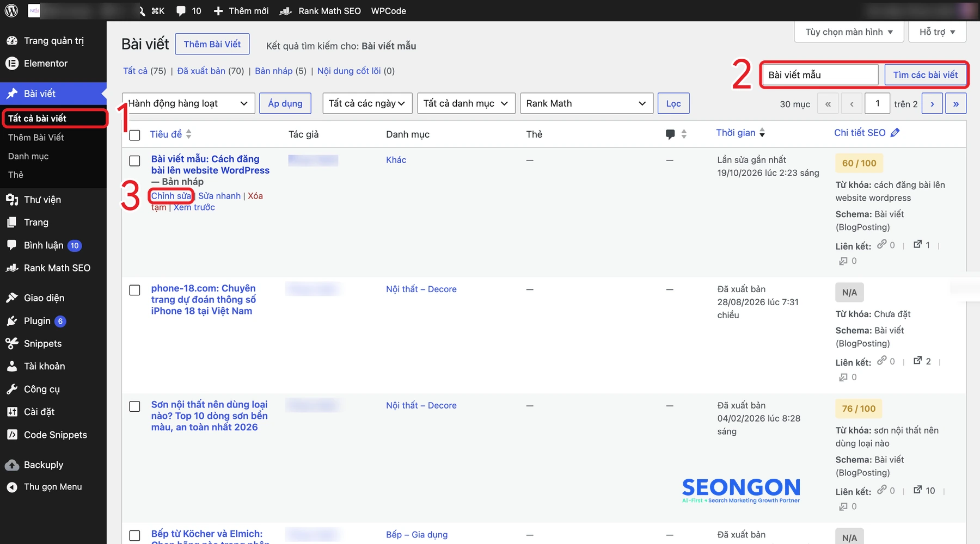This screenshot has width=980, height=544.
Task: Expand Tùy chọn màn hình panel
Action: (849, 32)
